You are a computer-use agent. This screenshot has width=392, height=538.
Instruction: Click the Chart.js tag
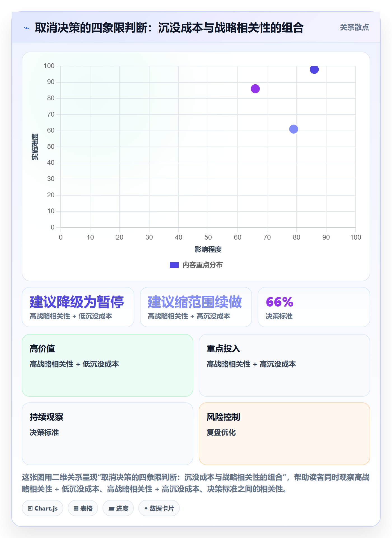point(43,508)
